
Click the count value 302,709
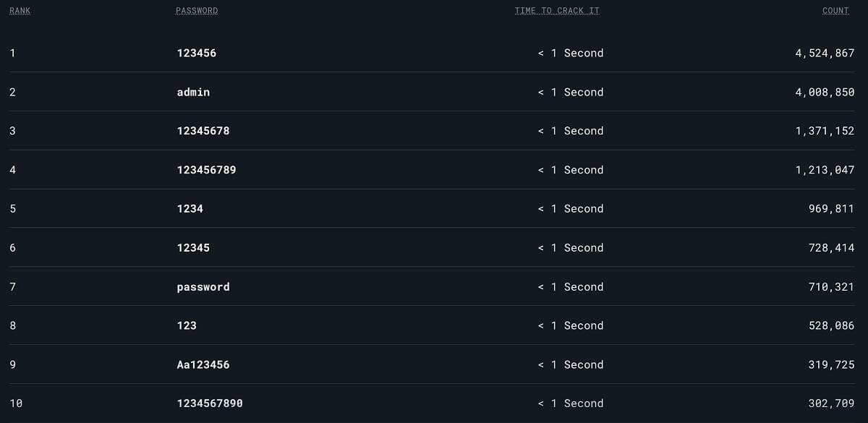pyautogui.click(x=832, y=403)
